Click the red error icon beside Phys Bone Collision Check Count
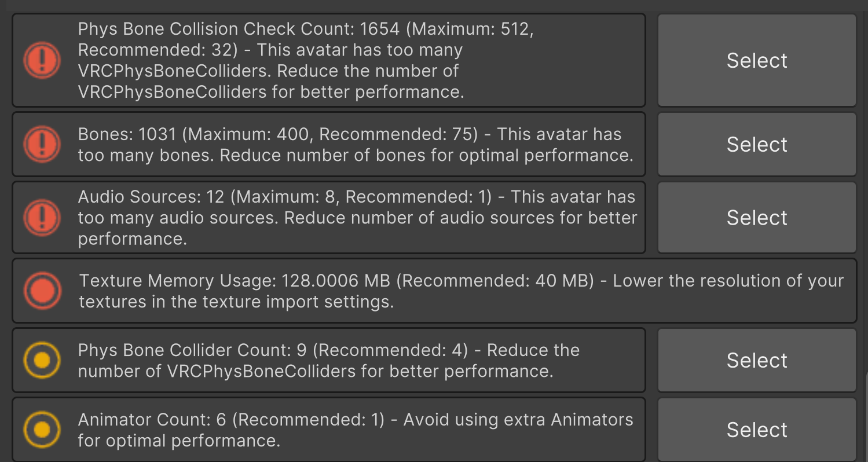Viewport: 868px width, 462px height. coord(42,60)
